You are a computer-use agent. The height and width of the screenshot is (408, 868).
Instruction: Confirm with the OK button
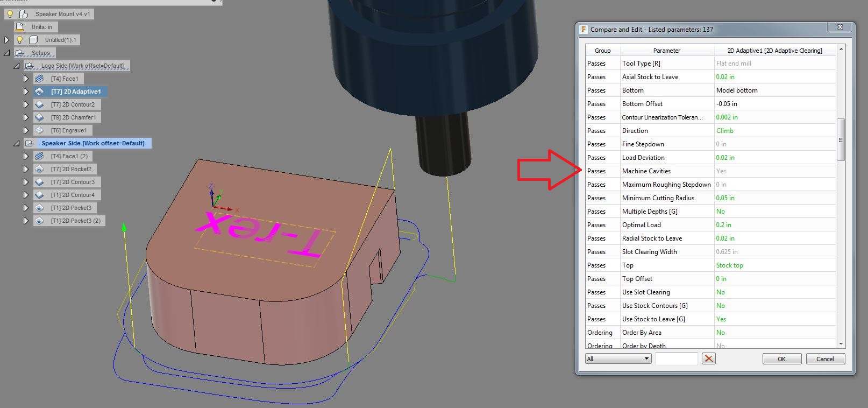point(782,359)
